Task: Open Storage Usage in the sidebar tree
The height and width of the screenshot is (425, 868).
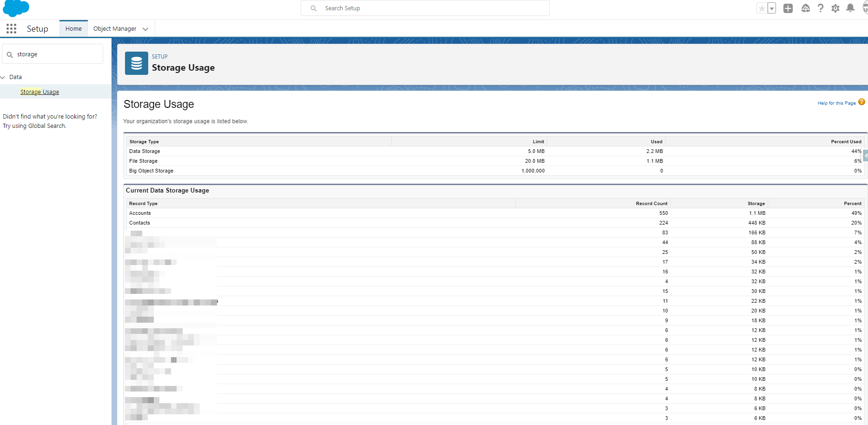Action: [x=39, y=92]
